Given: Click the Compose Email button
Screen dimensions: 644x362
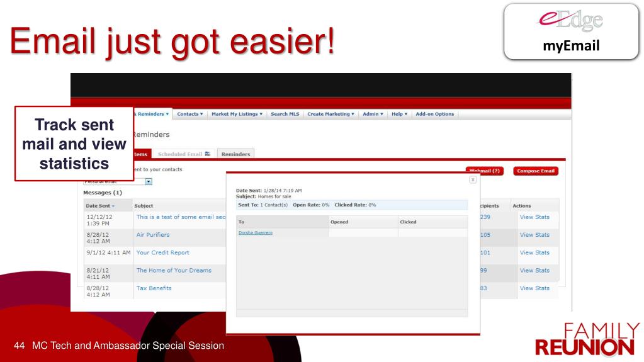Looking at the screenshot, I should [536, 171].
